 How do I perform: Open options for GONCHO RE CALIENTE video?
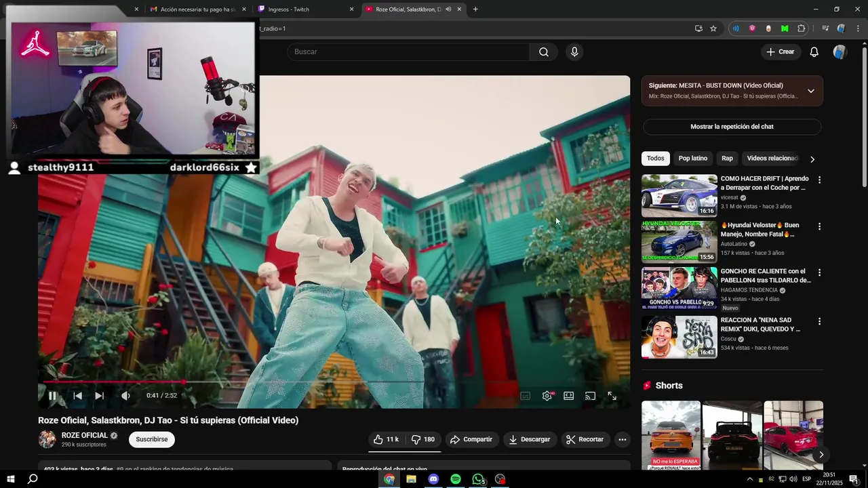[819, 272]
